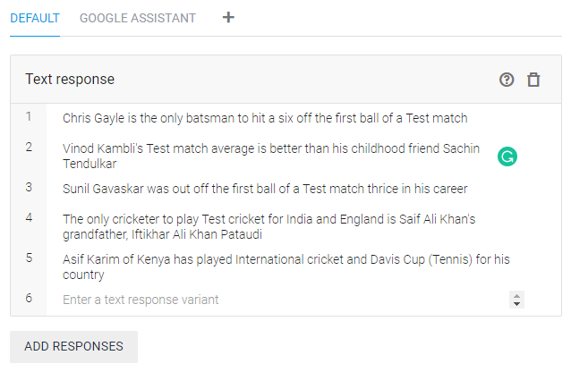The image size is (588, 372).
Task: Delete the Text response card
Action: (533, 80)
